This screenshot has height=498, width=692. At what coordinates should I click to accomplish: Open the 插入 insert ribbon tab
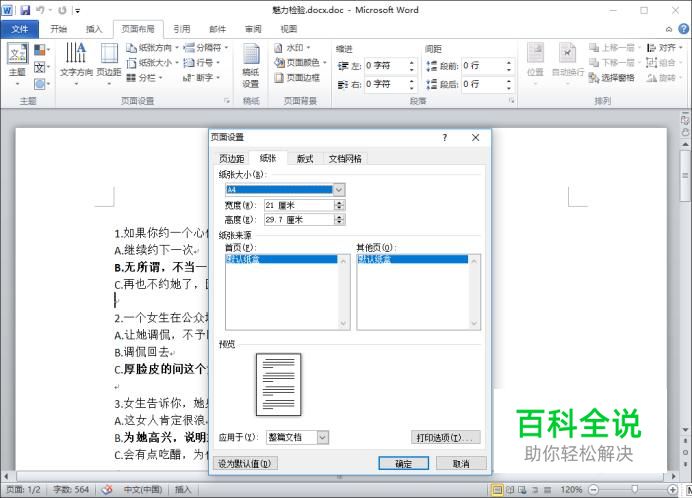pos(94,29)
